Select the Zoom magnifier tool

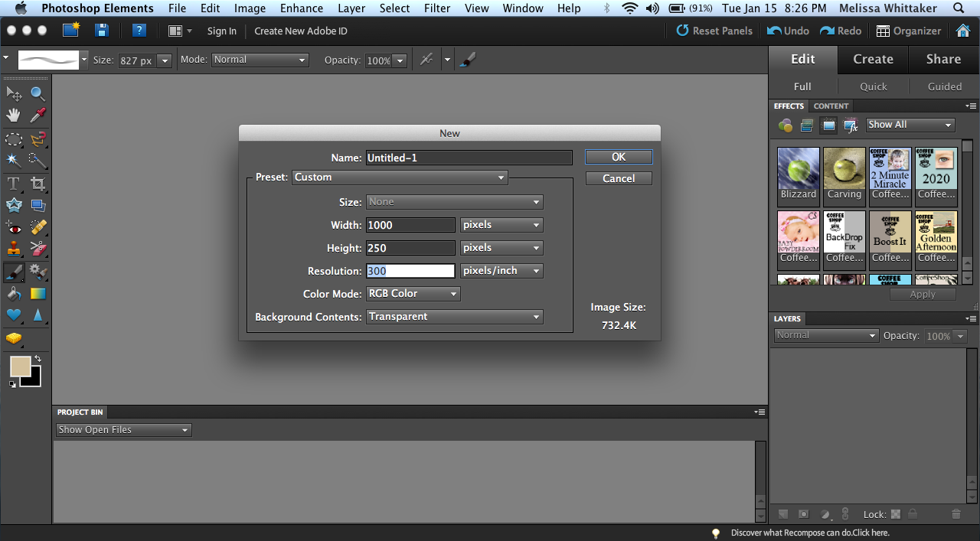pyautogui.click(x=38, y=94)
